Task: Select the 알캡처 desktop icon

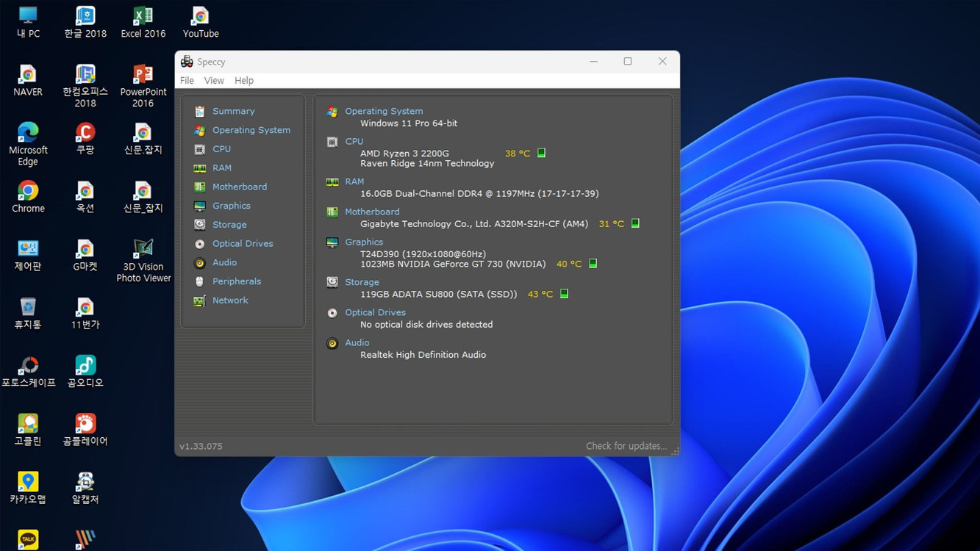Action: (x=85, y=489)
